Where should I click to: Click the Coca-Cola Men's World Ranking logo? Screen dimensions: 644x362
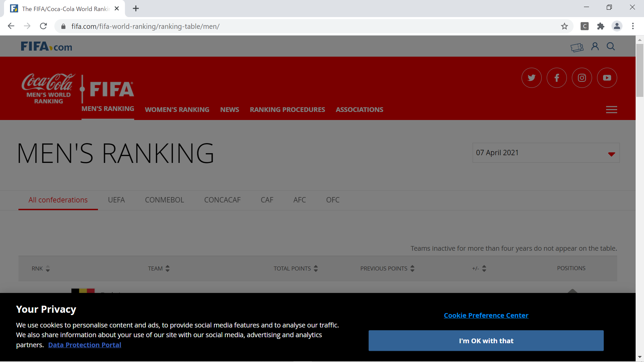[48, 88]
